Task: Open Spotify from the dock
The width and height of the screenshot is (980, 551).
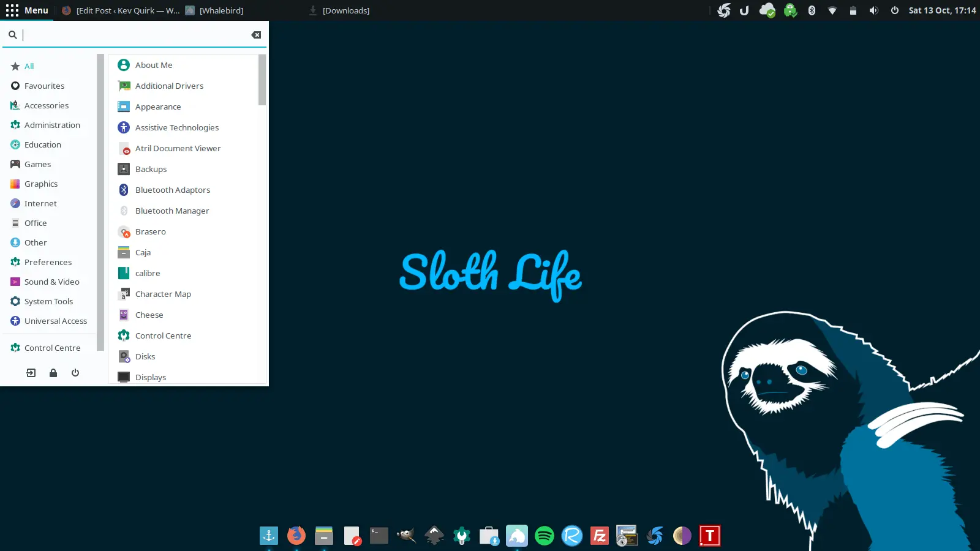Action: (544, 534)
